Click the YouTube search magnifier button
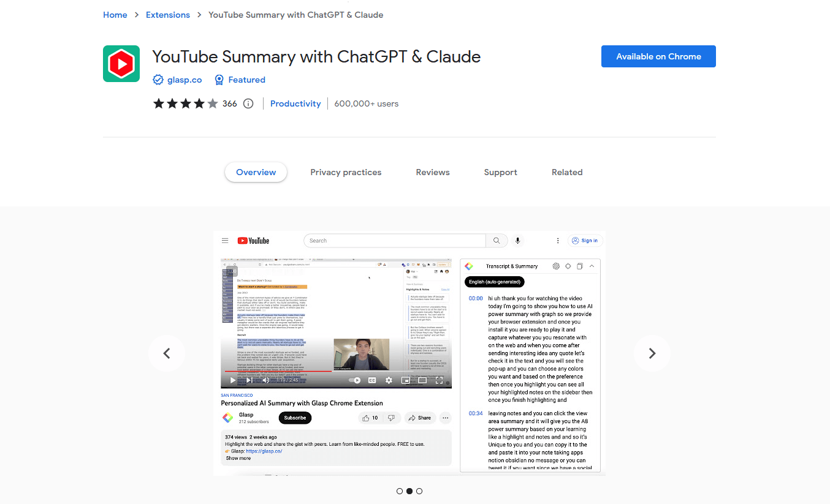 [x=497, y=241]
